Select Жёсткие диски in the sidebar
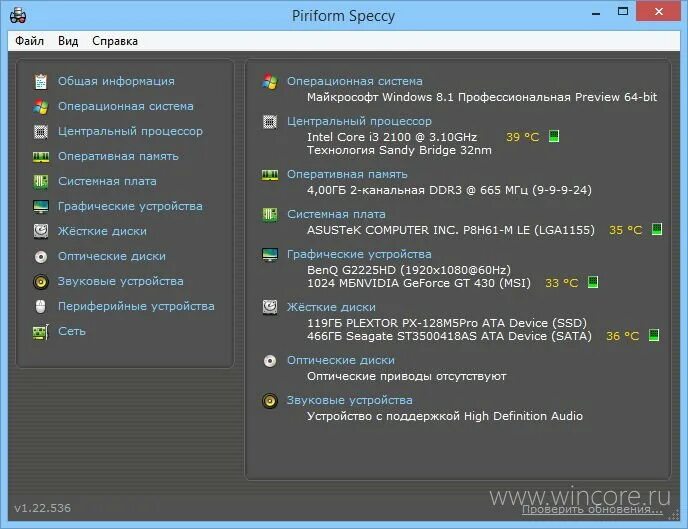 [102, 231]
